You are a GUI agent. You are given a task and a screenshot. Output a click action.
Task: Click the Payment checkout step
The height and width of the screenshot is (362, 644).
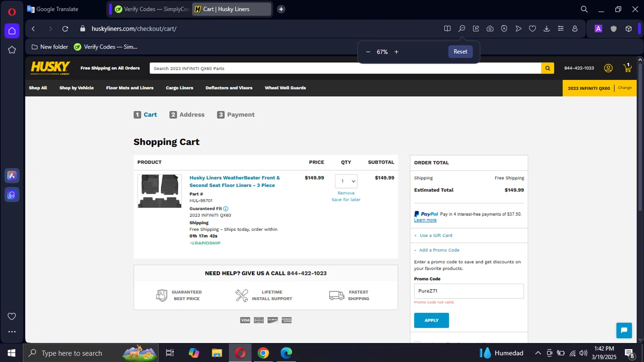click(x=236, y=115)
